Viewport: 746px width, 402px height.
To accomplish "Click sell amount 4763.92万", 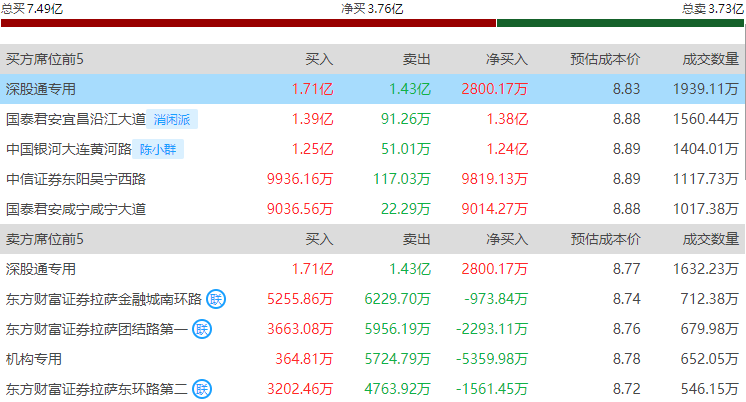I will (x=398, y=389).
